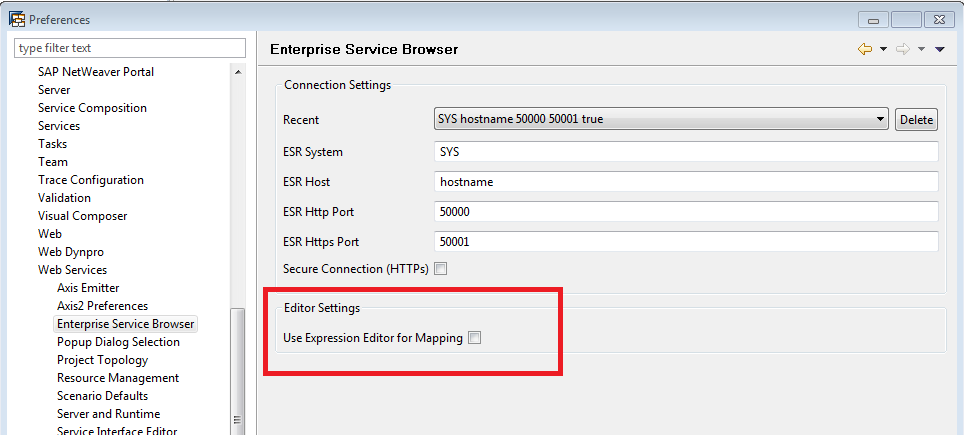Open the back history dropdown arrow
The image size is (964, 435).
click(x=884, y=50)
